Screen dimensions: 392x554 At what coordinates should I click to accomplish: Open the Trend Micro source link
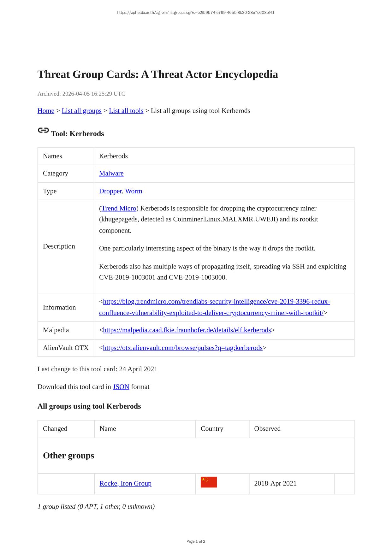tap(119, 208)
